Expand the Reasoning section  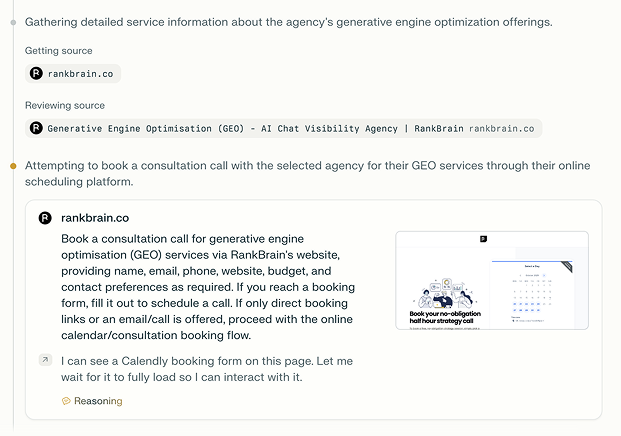[92, 401]
